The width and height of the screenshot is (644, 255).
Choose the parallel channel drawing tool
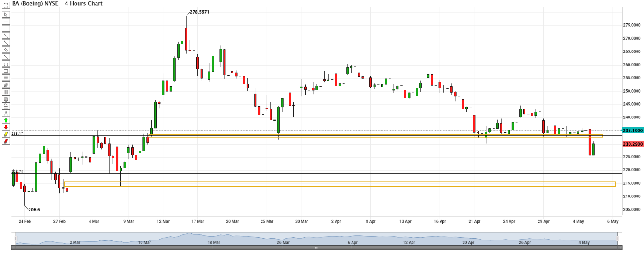pos(6,50)
